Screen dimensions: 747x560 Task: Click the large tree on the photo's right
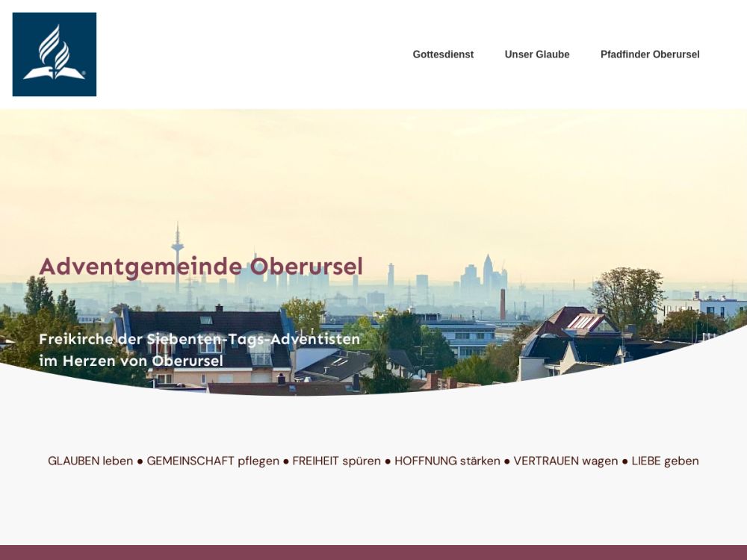click(x=627, y=295)
